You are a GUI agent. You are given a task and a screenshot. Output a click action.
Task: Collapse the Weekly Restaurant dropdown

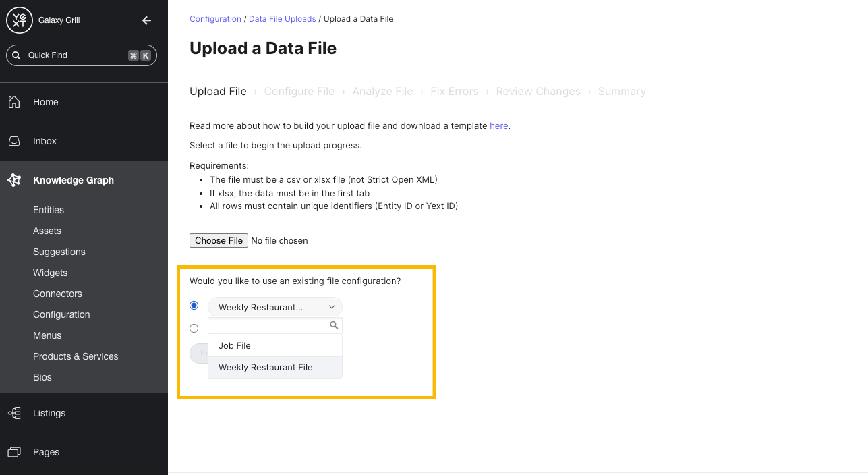(x=275, y=307)
